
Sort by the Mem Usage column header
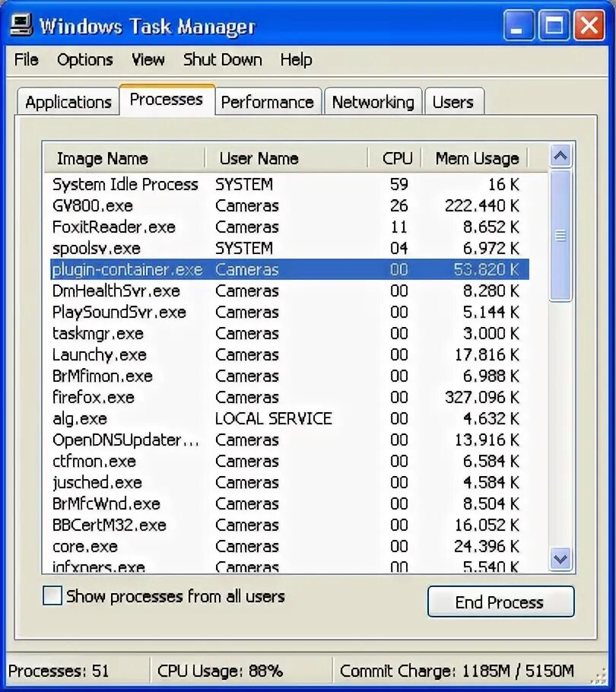(475, 158)
